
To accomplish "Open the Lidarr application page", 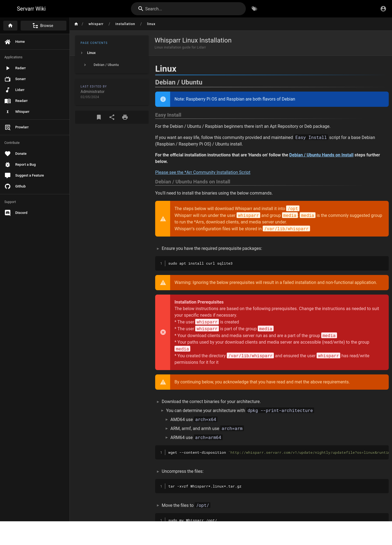I will point(35,90).
